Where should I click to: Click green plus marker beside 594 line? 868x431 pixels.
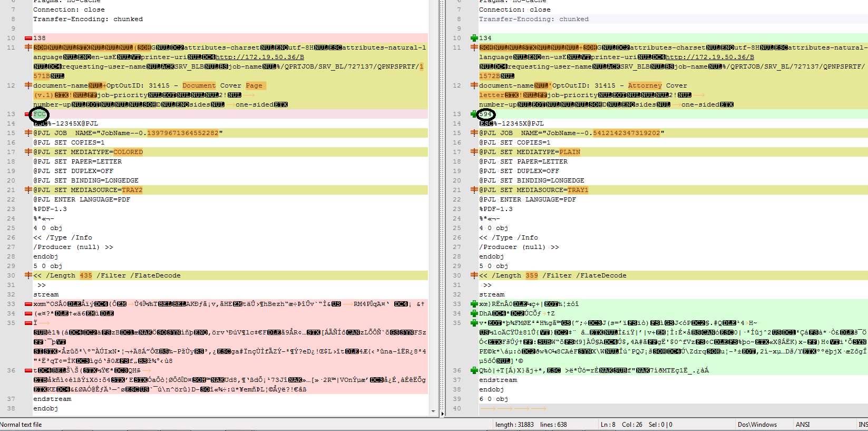pos(474,114)
